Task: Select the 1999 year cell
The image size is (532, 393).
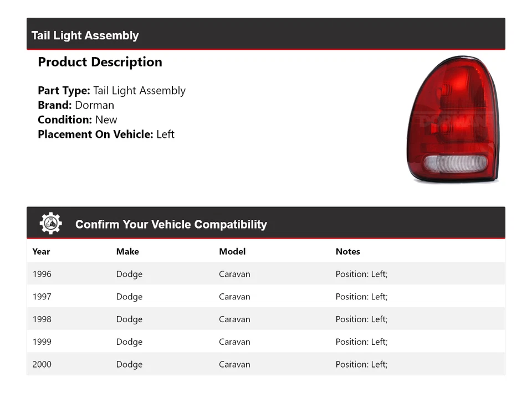Action: (x=42, y=342)
